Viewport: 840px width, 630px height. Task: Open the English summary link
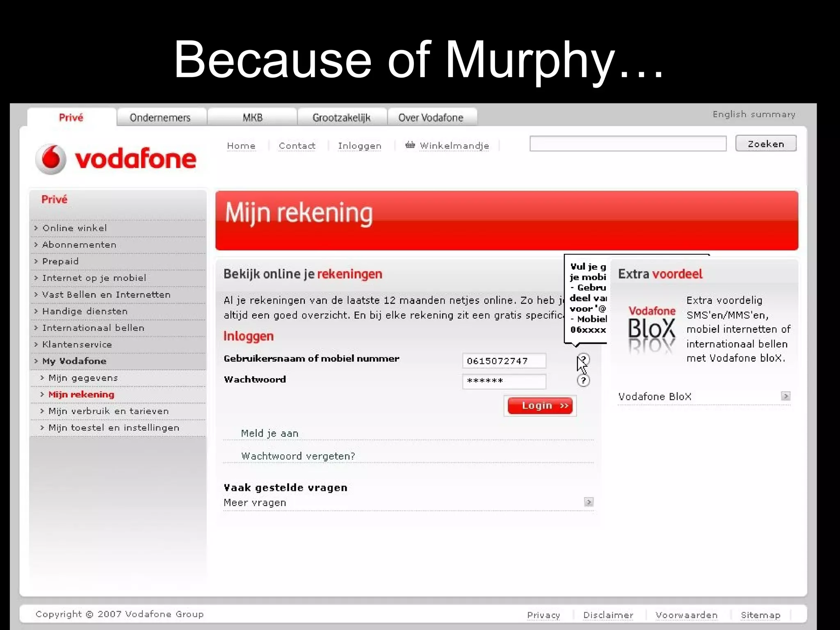click(x=754, y=114)
